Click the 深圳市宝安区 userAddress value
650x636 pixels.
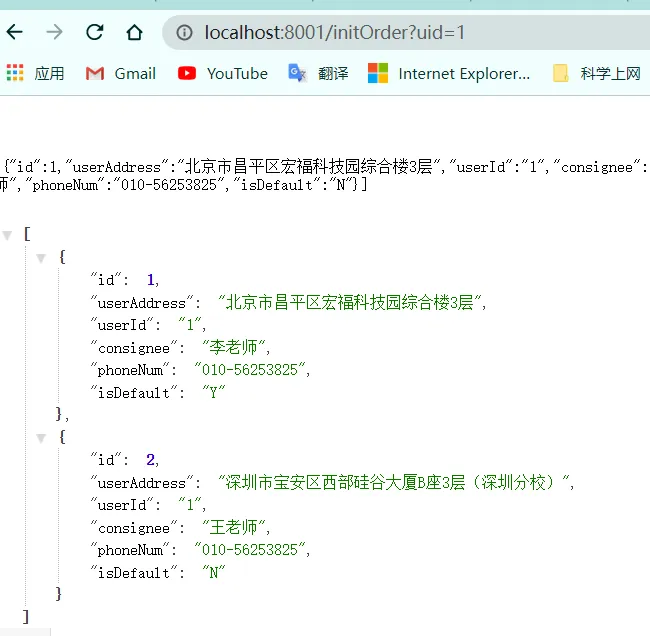pos(395,482)
